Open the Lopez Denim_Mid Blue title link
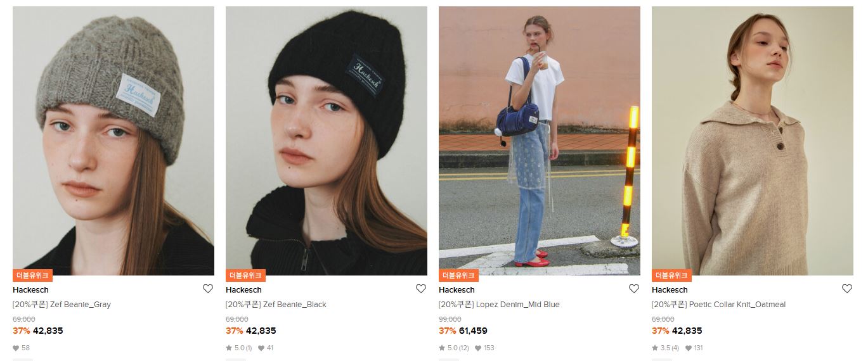The image size is (868, 361). tap(499, 305)
